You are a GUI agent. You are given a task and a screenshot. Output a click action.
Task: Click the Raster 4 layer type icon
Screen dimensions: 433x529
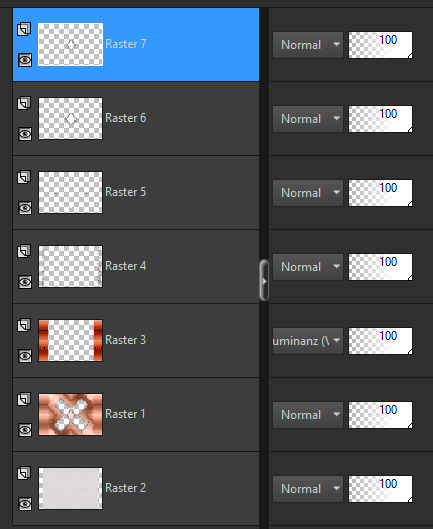(24, 251)
